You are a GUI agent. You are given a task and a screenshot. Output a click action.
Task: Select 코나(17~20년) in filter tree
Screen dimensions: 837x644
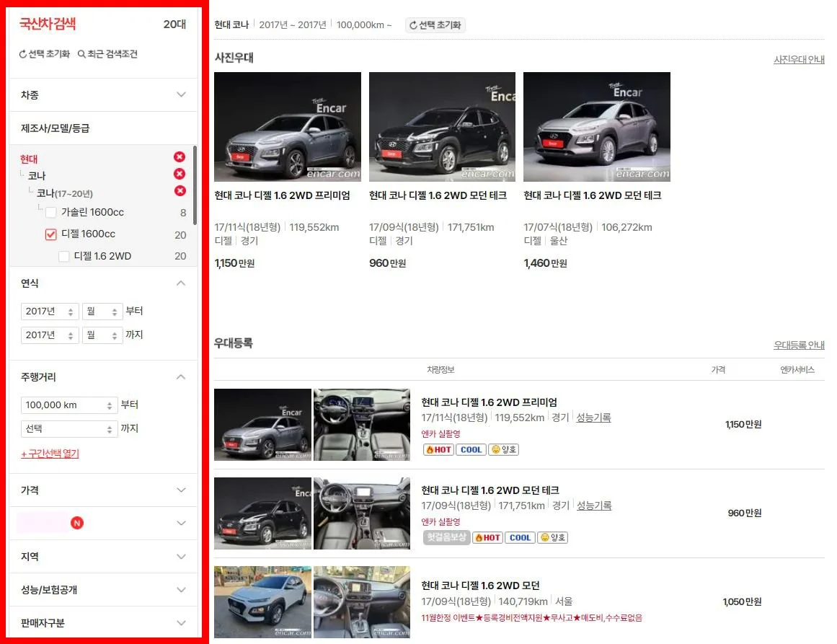65,193
